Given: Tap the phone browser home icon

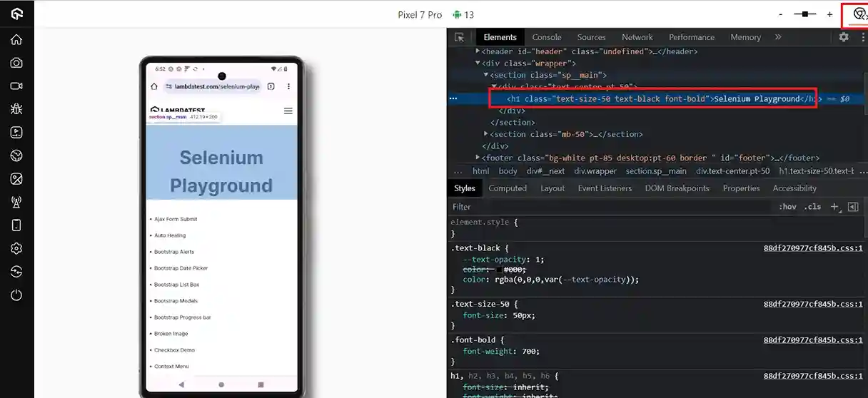Looking at the screenshot, I should pyautogui.click(x=154, y=86).
